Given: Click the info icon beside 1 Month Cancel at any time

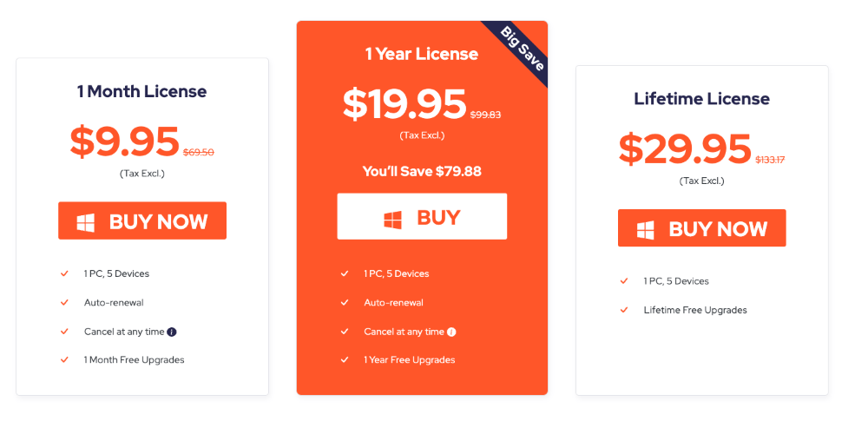Looking at the screenshot, I should point(172,332).
